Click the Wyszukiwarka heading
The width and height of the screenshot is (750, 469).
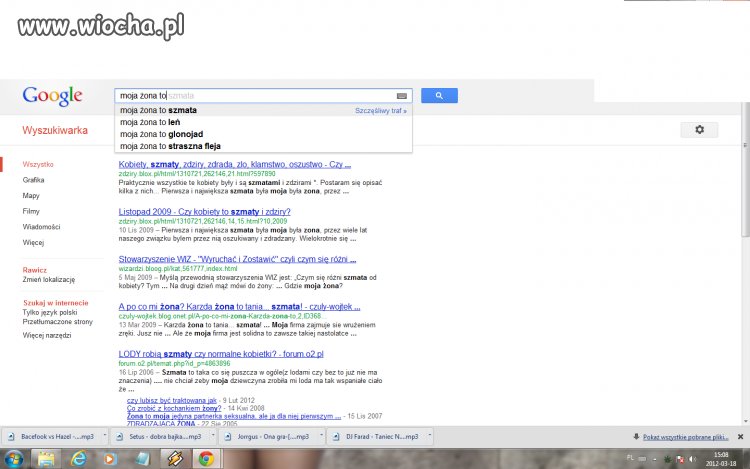55,130
